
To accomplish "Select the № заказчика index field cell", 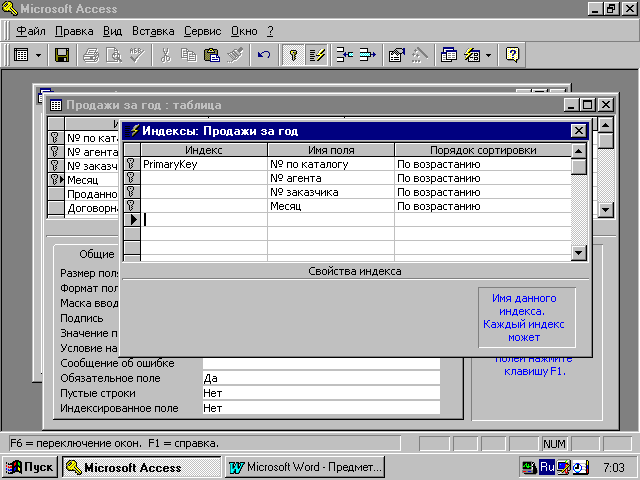I will [x=331, y=192].
